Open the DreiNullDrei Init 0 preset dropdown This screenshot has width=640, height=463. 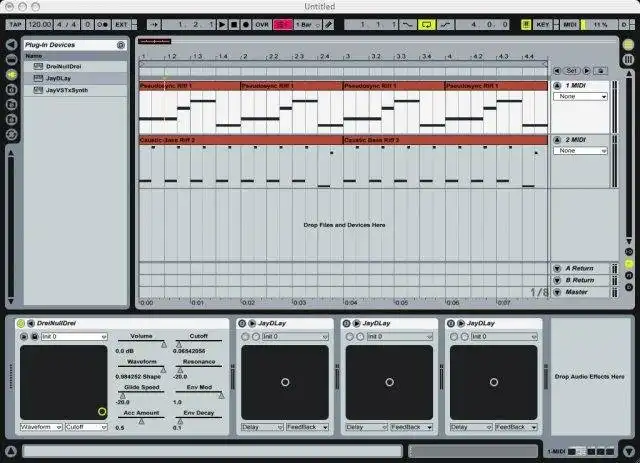(x=74, y=336)
